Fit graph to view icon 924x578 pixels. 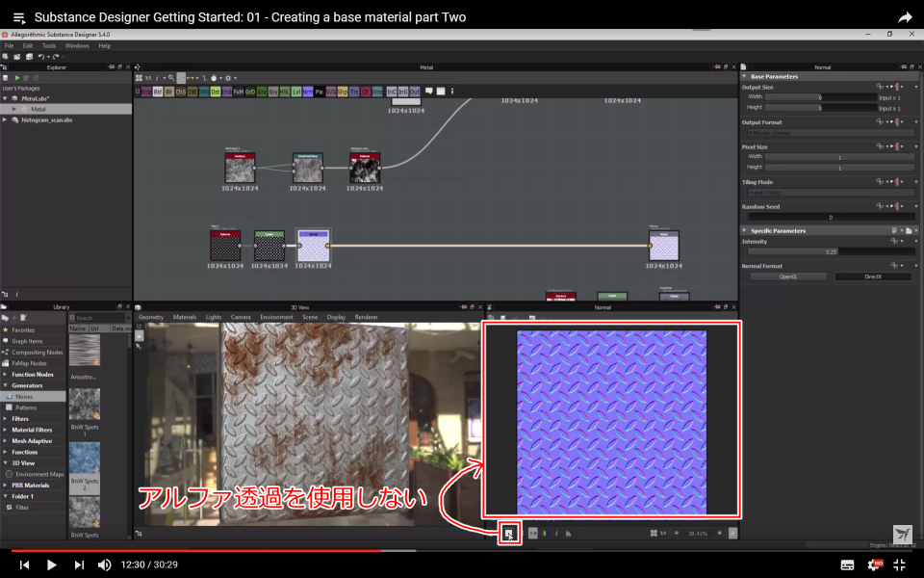(x=139, y=78)
